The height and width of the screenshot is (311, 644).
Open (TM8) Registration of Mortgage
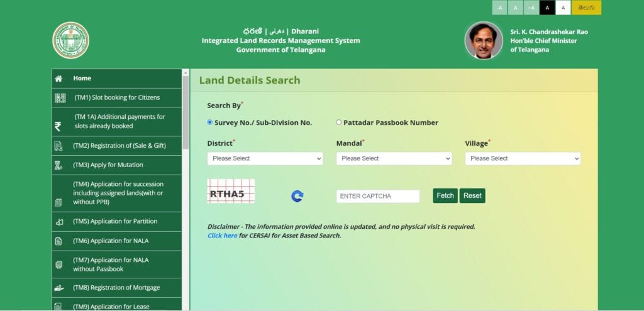click(x=116, y=288)
